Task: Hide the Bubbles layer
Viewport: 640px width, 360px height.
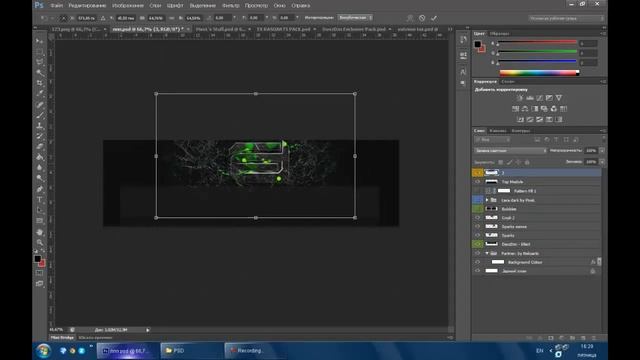Action: 477,209
